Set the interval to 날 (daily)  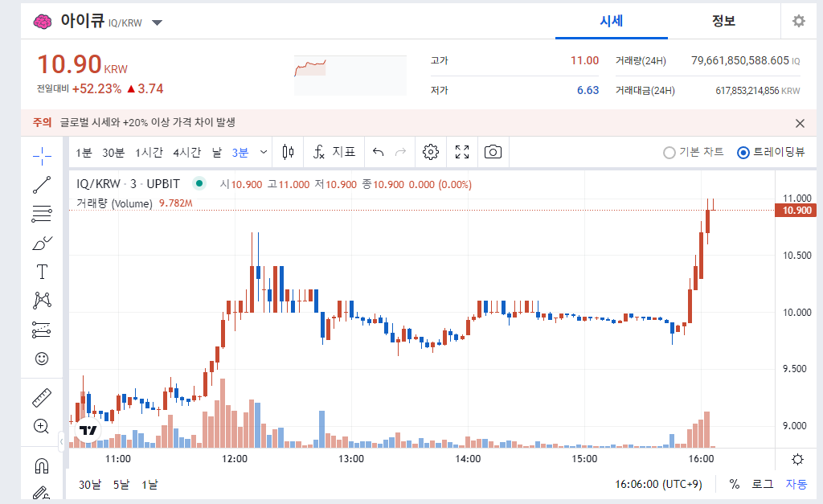point(217,153)
